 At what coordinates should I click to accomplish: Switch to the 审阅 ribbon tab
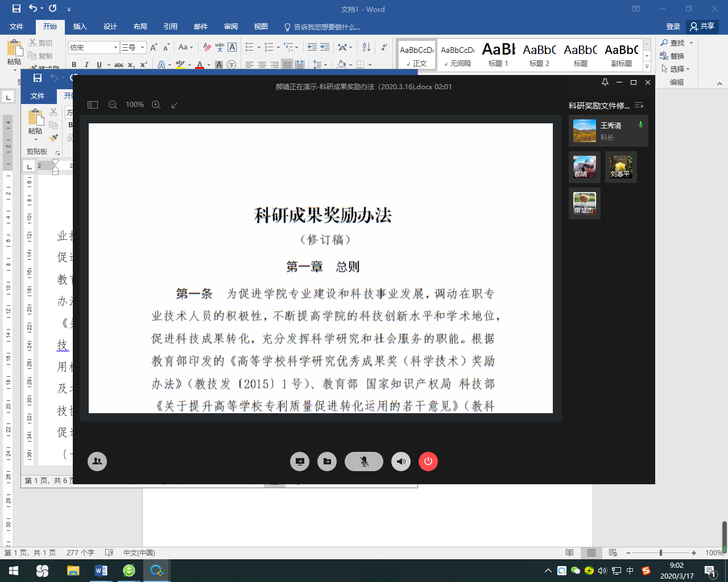(231, 27)
